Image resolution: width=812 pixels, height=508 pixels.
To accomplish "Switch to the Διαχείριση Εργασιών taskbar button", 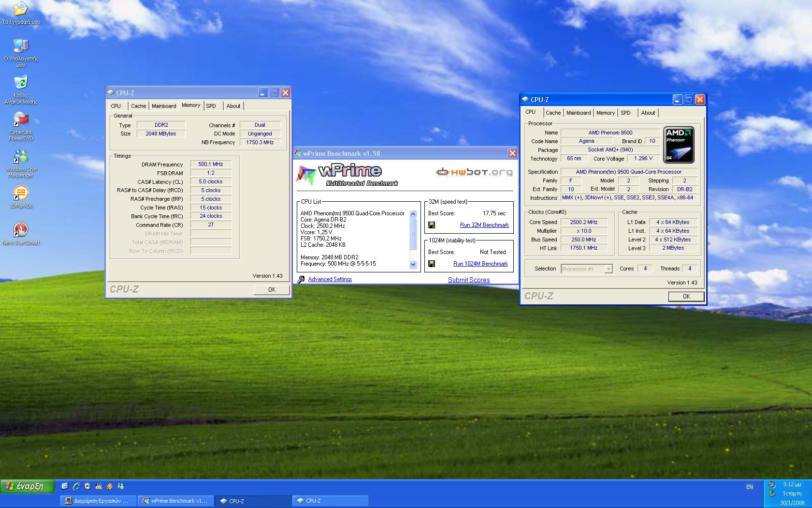I will tap(98, 501).
